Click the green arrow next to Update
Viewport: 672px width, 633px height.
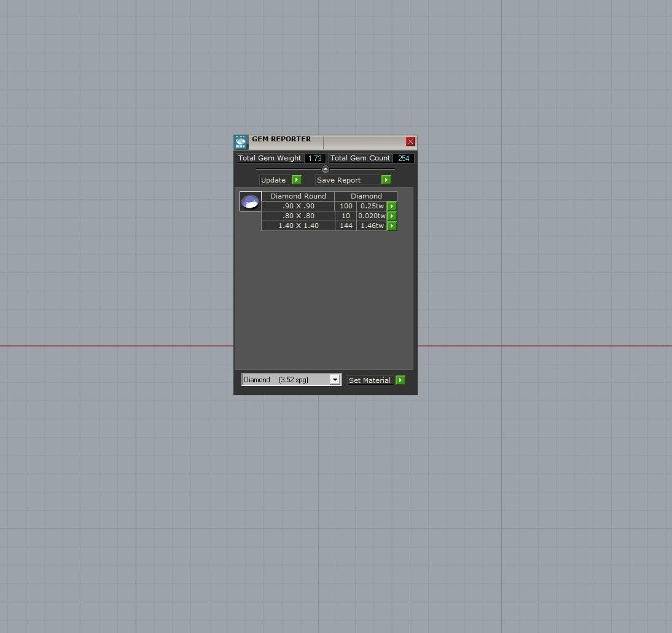pos(297,179)
